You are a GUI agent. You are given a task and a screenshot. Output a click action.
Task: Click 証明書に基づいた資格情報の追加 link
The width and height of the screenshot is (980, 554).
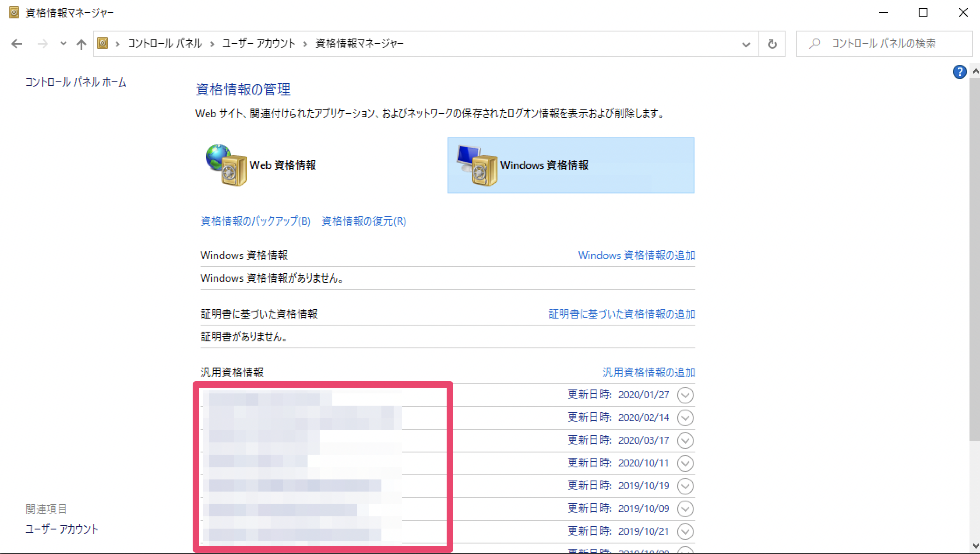(622, 314)
